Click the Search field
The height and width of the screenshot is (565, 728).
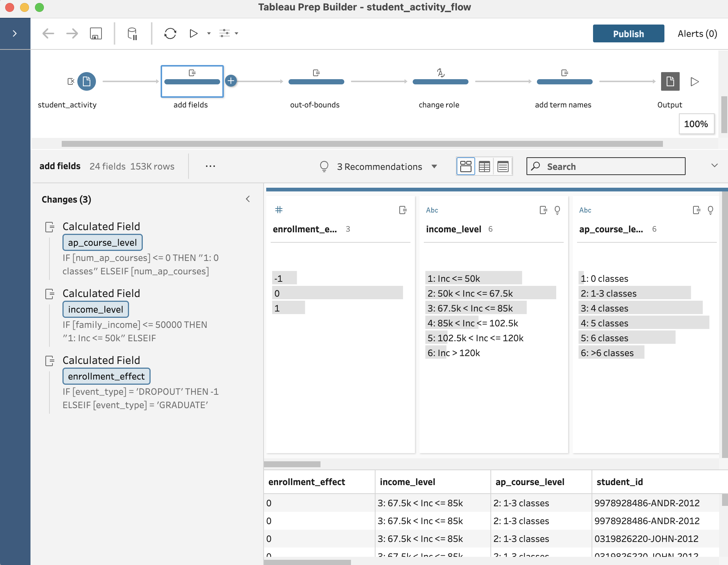click(606, 166)
